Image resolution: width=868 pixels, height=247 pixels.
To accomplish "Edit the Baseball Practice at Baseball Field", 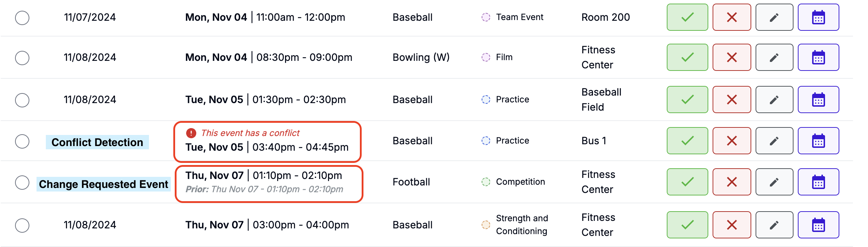I will point(774,100).
